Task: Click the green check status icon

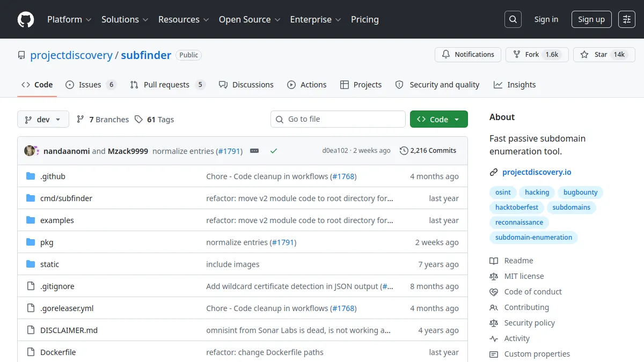Action: pos(274,151)
